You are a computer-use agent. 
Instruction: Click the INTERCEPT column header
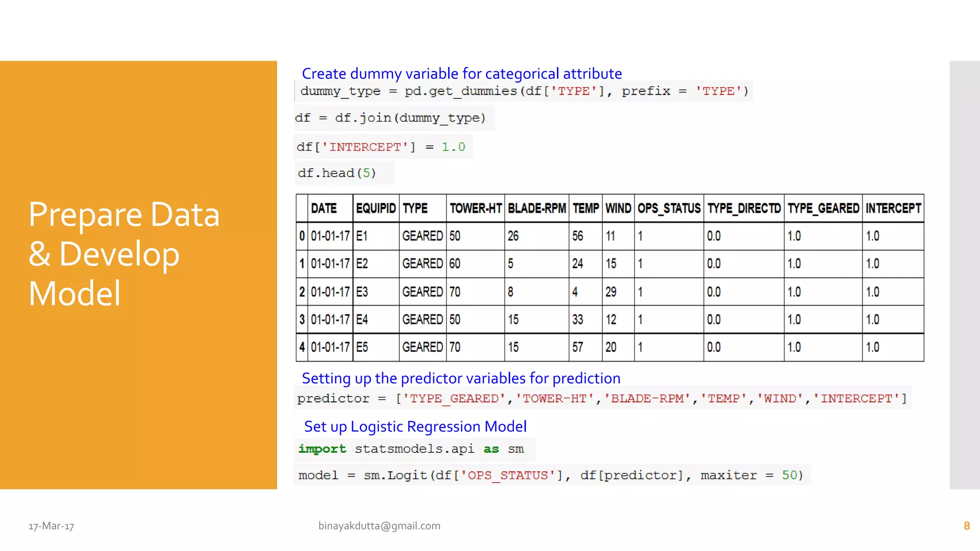(x=893, y=209)
